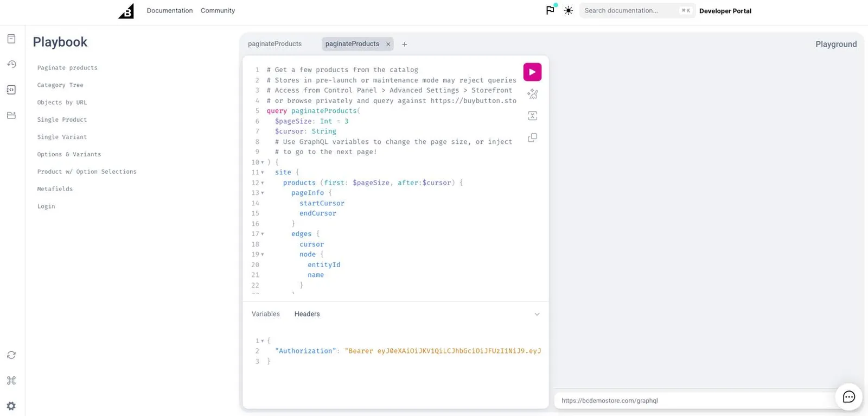Viewport: 868px width, 416px height.
Task: Click the $cursor: String line
Action: 305,131
